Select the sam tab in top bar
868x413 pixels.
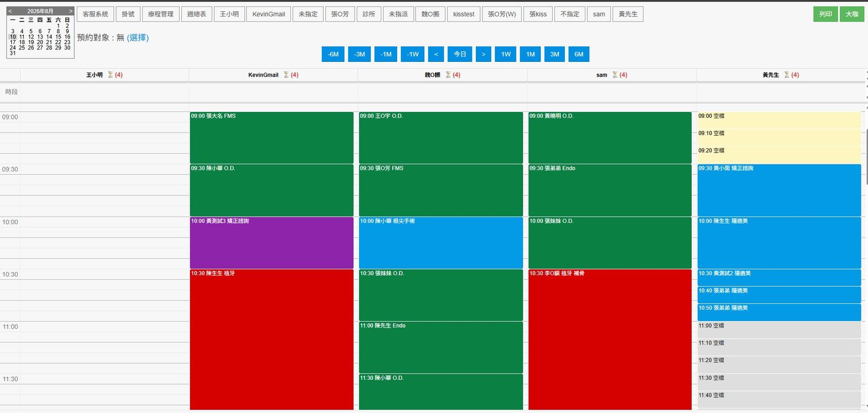click(x=599, y=14)
